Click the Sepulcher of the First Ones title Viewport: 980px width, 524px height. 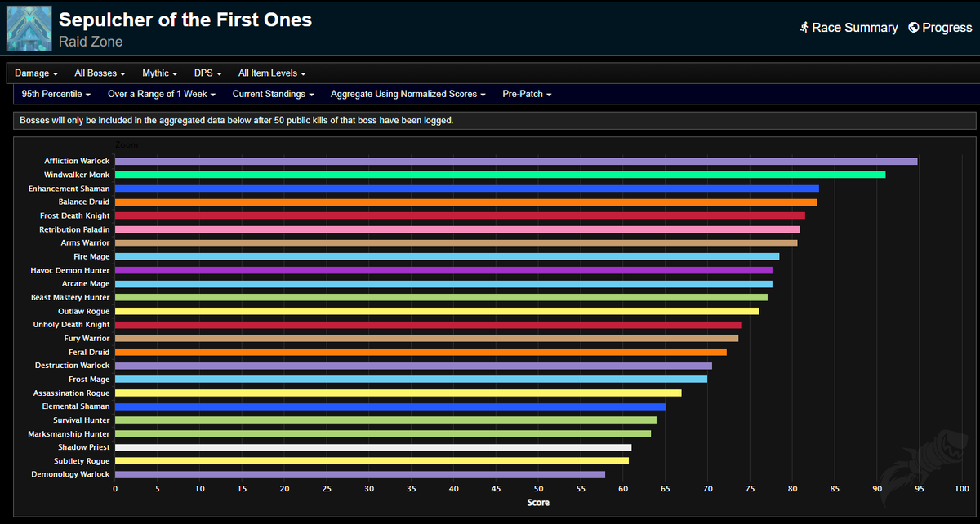coord(185,19)
